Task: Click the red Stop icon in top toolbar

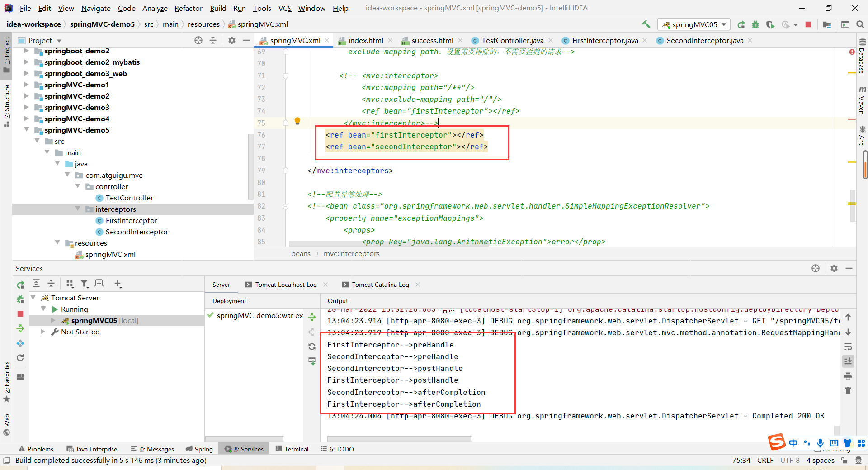Action: [808, 24]
